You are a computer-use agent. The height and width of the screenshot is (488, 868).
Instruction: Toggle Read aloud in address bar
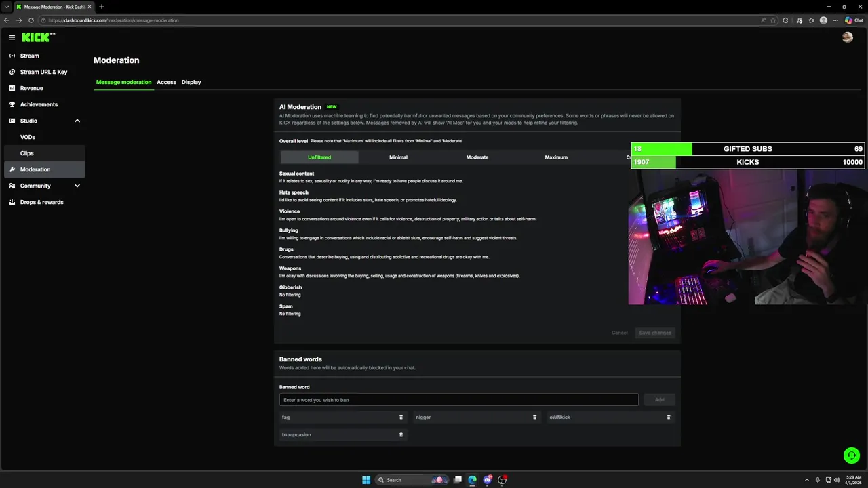click(764, 20)
